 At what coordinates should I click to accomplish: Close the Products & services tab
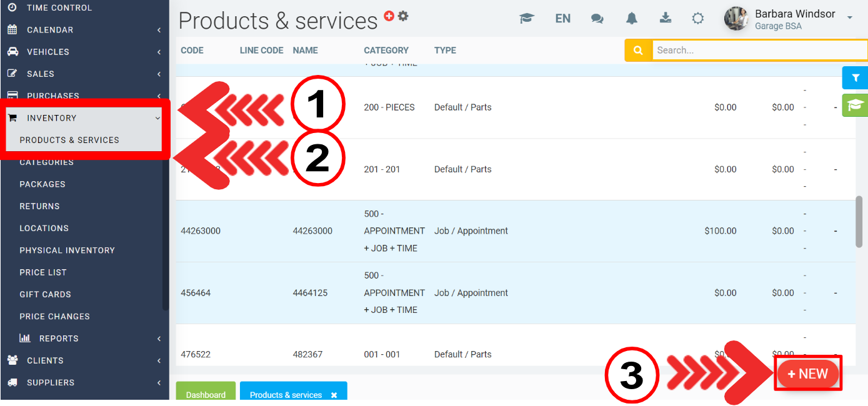334,395
